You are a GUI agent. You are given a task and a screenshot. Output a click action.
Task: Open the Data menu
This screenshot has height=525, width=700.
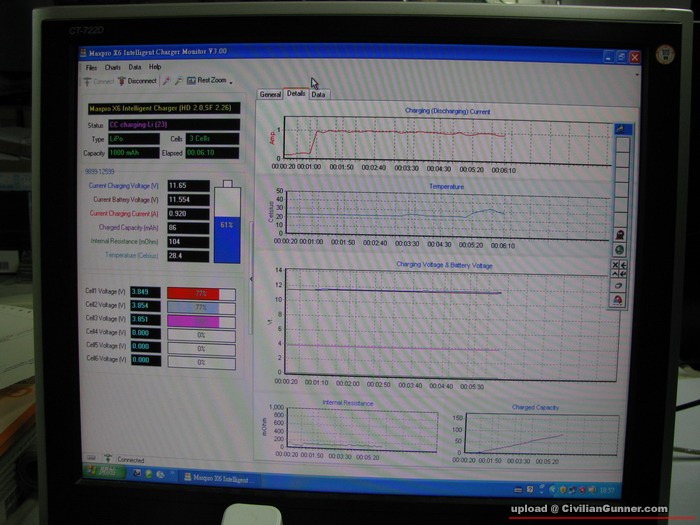[134, 67]
